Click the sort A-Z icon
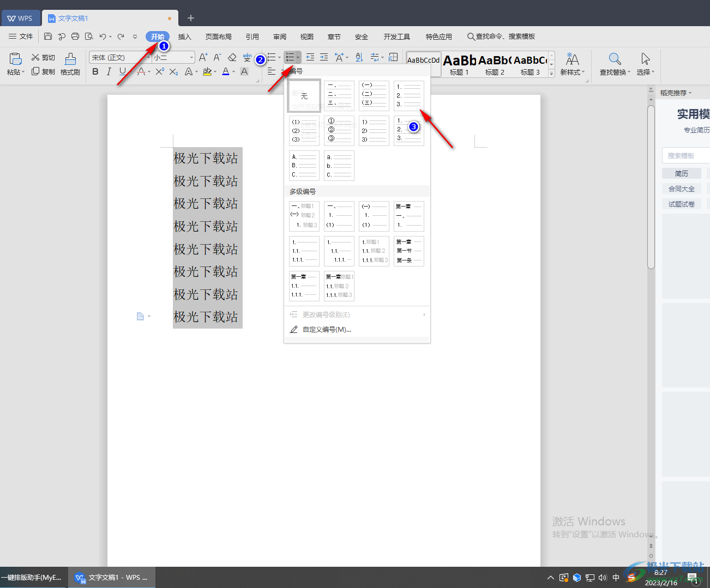 pyautogui.click(x=359, y=57)
